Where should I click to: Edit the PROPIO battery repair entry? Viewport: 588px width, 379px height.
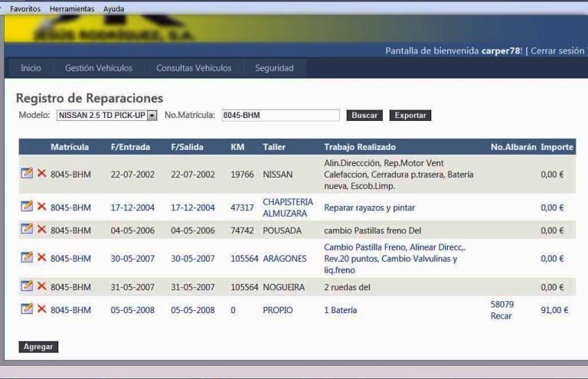pyautogui.click(x=27, y=309)
